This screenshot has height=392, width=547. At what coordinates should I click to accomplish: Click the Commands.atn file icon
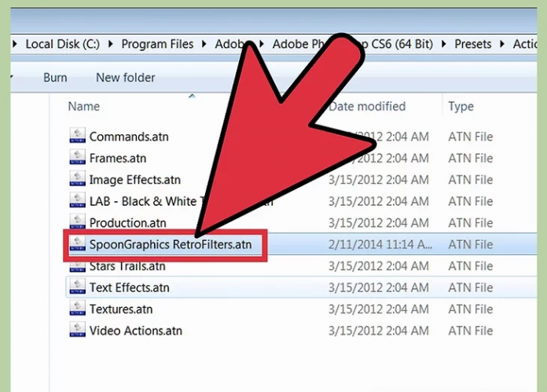click(77, 137)
